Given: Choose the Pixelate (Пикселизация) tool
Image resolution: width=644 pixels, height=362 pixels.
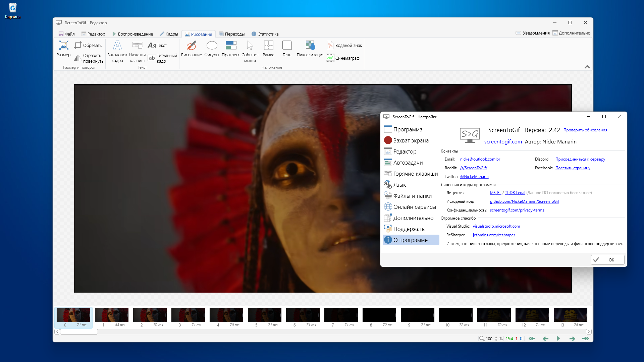Looking at the screenshot, I should point(310,49).
